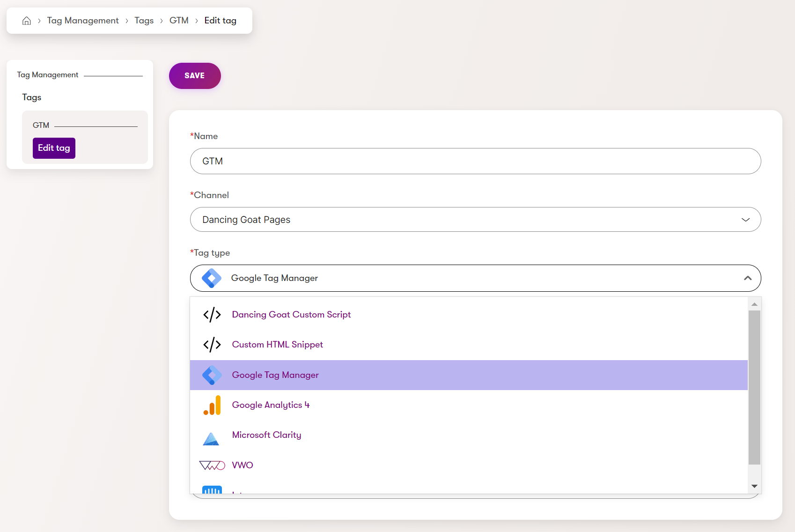Choose Microsoft Clarity option

pos(469,435)
